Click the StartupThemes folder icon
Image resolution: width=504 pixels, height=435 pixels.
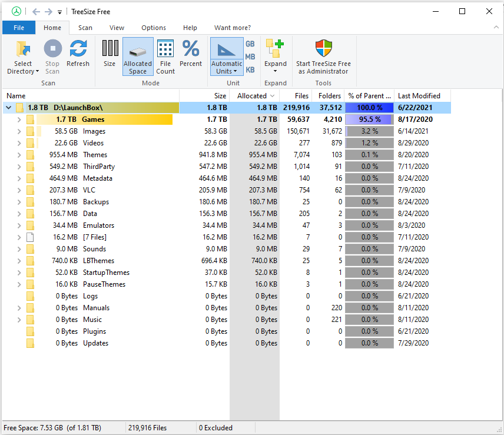(30, 273)
